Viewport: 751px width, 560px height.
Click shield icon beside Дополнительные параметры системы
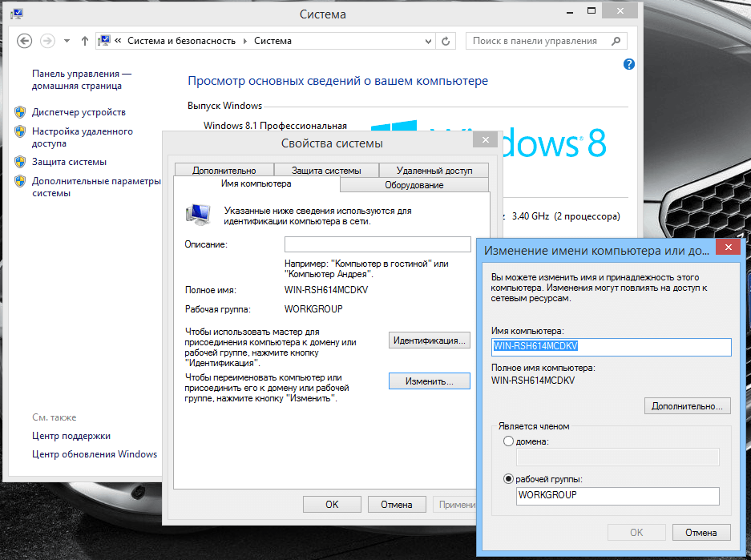(20, 181)
